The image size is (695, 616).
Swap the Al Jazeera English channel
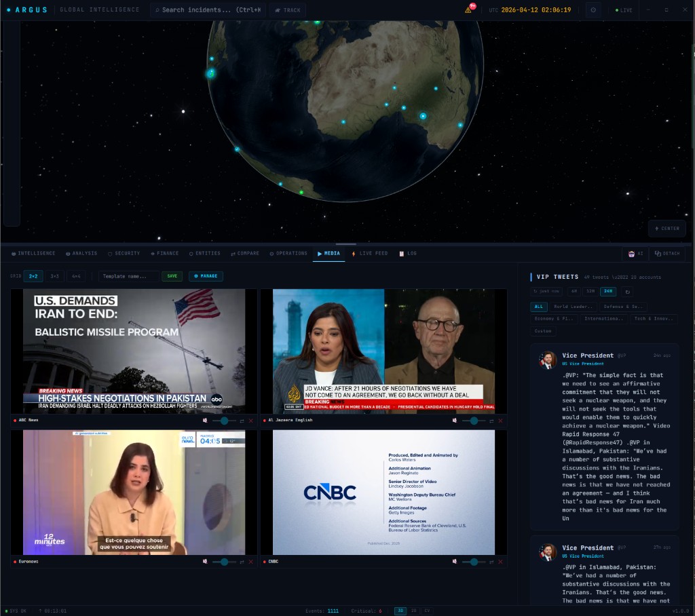click(x=491, y=421)
